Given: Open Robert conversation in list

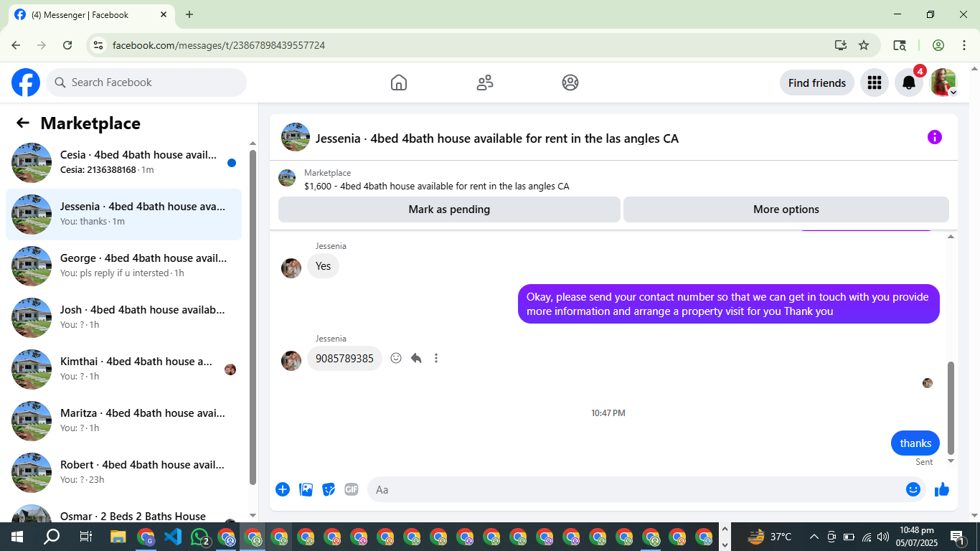Looking at the screenshot, I should tap(123, 473).
